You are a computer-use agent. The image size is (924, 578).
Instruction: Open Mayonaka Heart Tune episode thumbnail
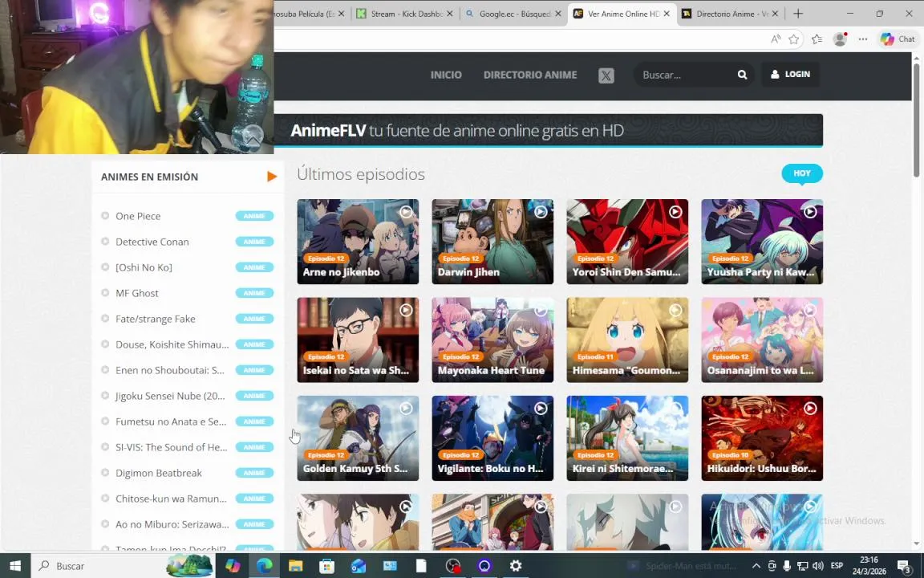click(492, 340)
